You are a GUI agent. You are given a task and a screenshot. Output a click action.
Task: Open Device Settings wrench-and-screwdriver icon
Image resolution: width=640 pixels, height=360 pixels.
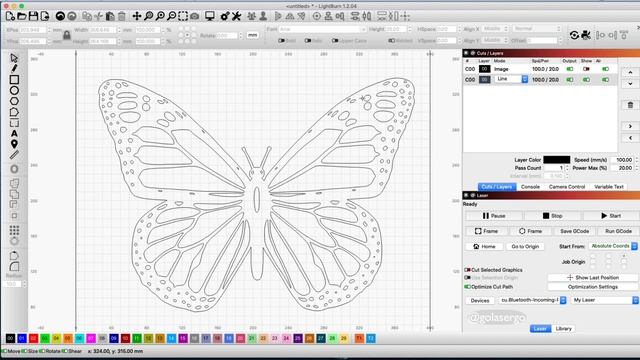tap(236, 16)
